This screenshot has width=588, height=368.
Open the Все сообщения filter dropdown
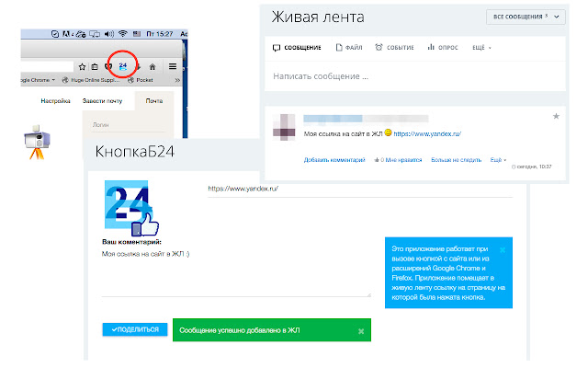526,17
